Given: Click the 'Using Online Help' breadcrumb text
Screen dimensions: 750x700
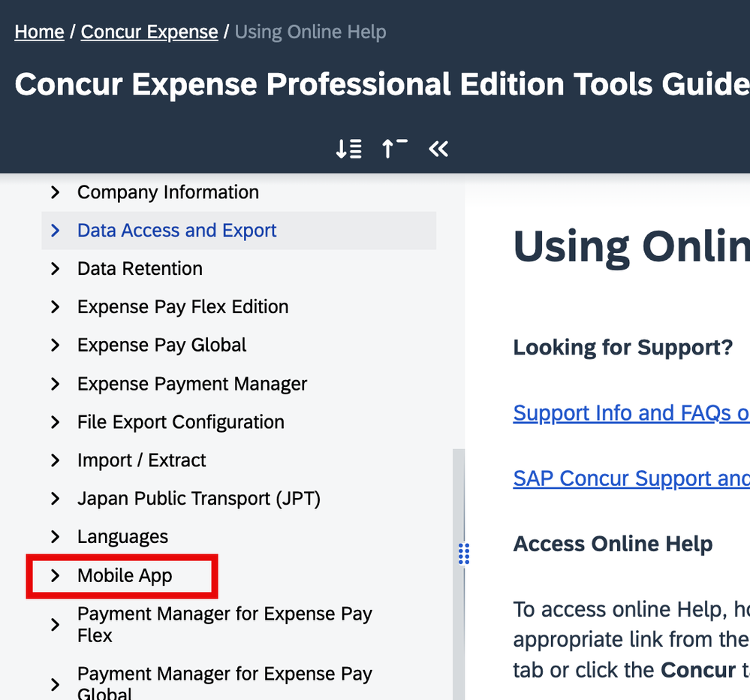Looking at the screenshot, I should point(310,32).
